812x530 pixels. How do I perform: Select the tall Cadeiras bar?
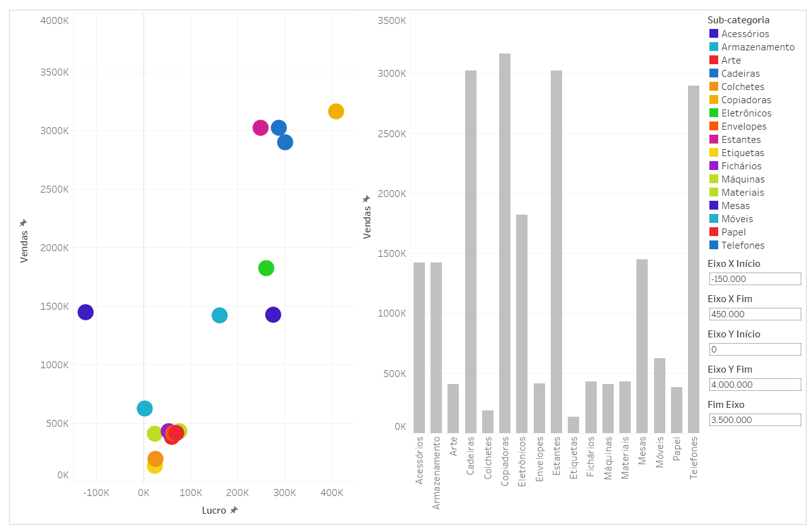pos(471,252)
